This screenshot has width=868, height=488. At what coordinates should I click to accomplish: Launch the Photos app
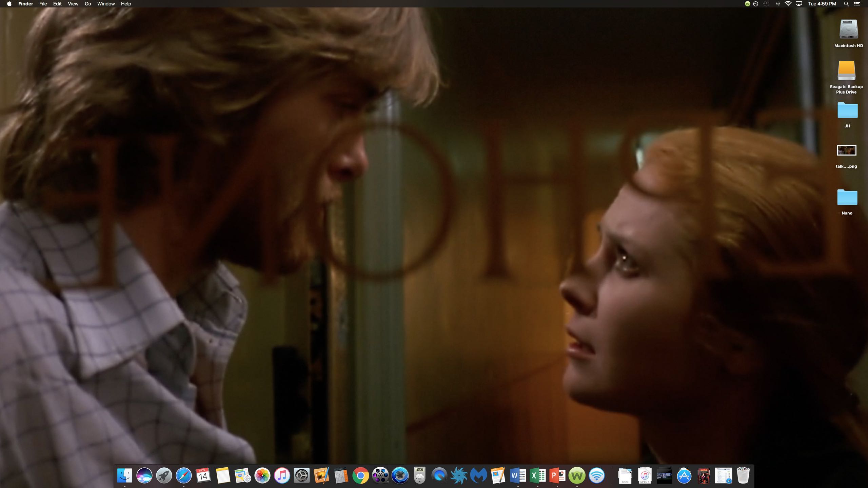pyautogui.click(x=262, y=475)
